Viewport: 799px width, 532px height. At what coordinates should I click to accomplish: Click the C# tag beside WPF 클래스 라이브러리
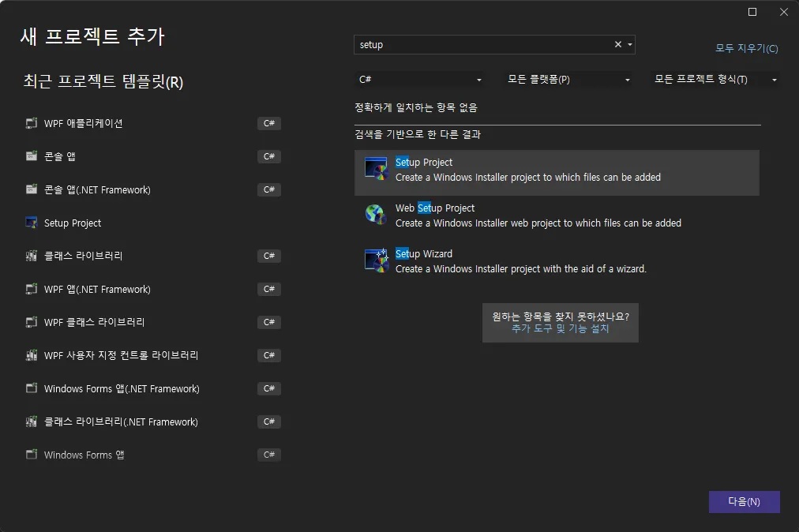pyautogui.click(x=269, y=322)
